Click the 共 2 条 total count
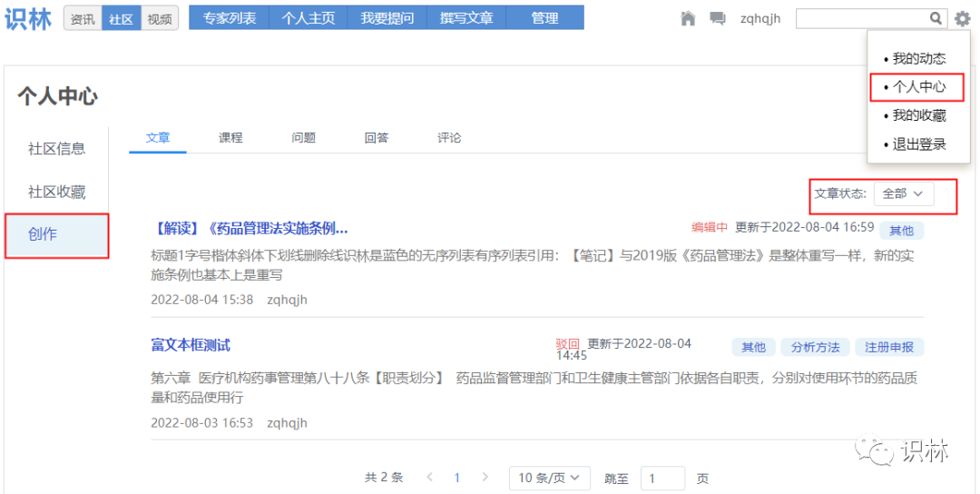The width and height of the screenshot is (980, 494). click(x=384, y=478)
